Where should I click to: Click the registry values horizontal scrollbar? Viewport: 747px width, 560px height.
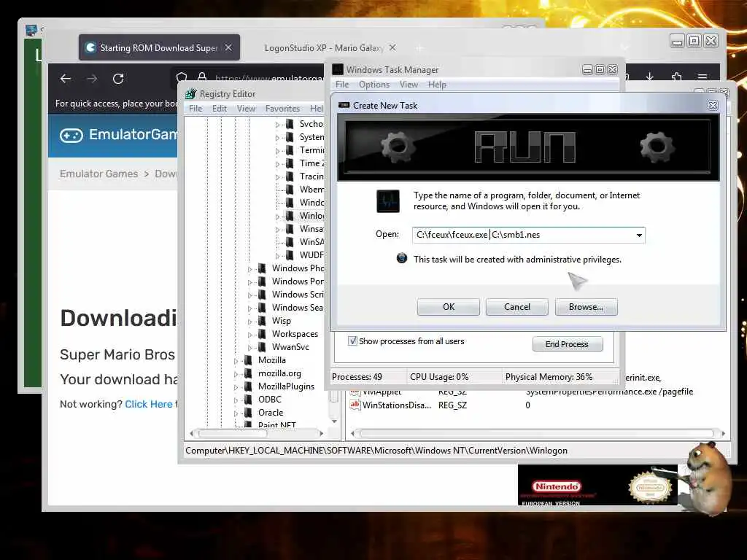tap(538, 434)
